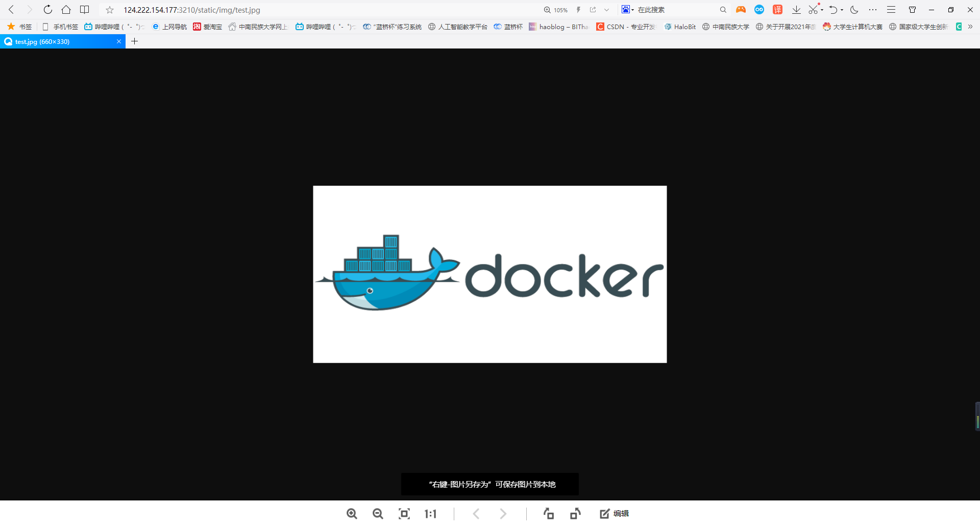This screenshot has height=527, width=980.
Task: Close the test.jpg tab
Action: click(119, 41)
